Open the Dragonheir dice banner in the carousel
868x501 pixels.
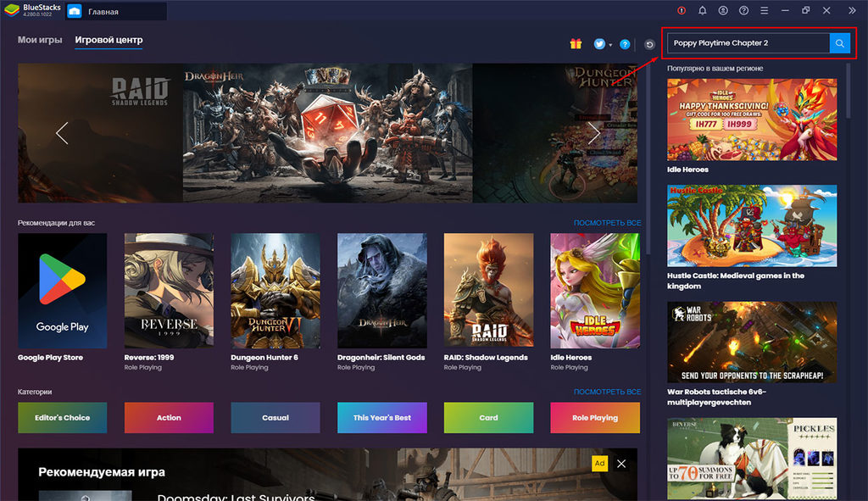pos(328,133)
